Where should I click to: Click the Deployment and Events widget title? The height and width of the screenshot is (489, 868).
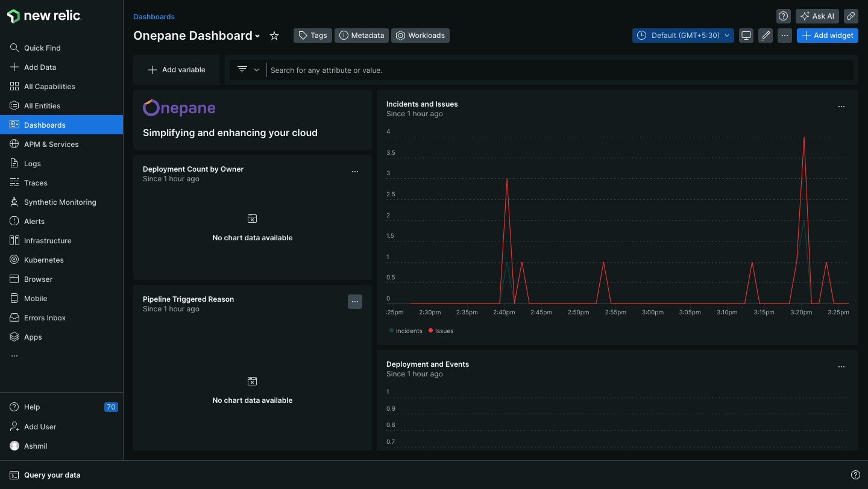point(427,364)
